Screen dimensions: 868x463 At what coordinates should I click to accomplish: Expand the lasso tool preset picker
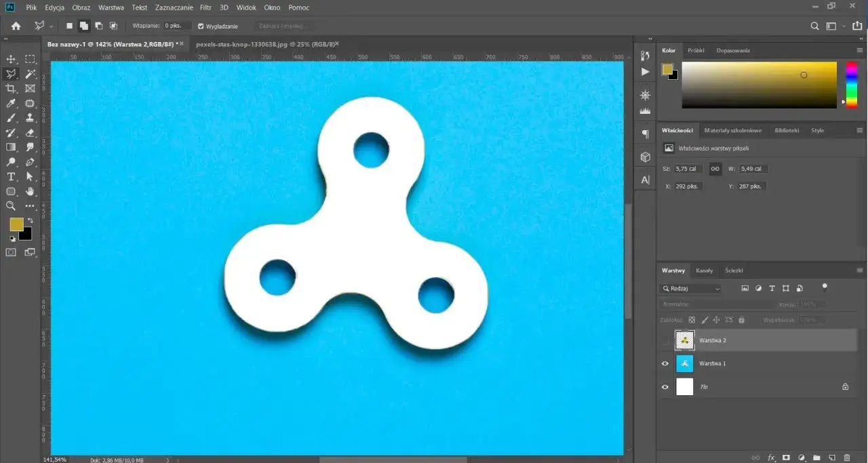44,26
